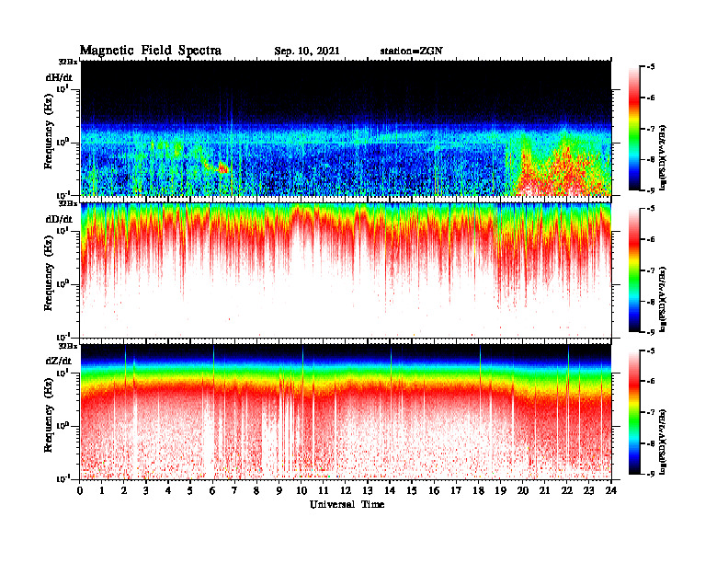Click hour tick label 16 on time axis
The image size is (728, 563).
coord(434,491)
